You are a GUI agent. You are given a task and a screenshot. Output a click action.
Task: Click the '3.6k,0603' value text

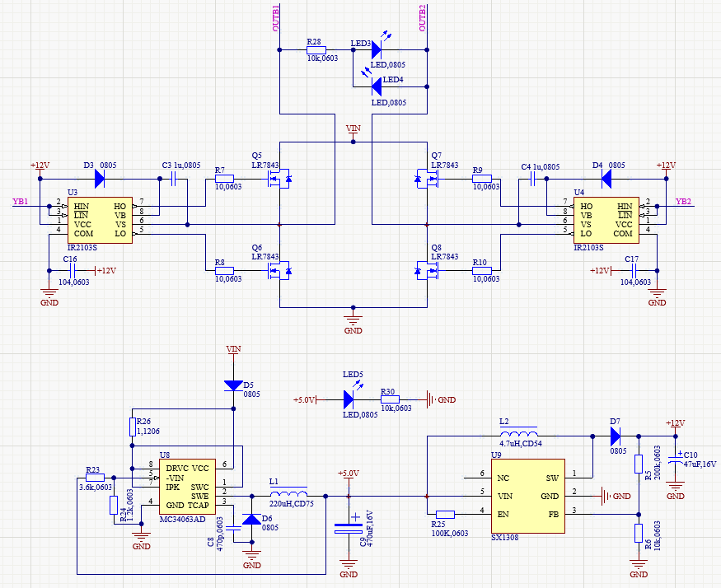coord(96,487)
